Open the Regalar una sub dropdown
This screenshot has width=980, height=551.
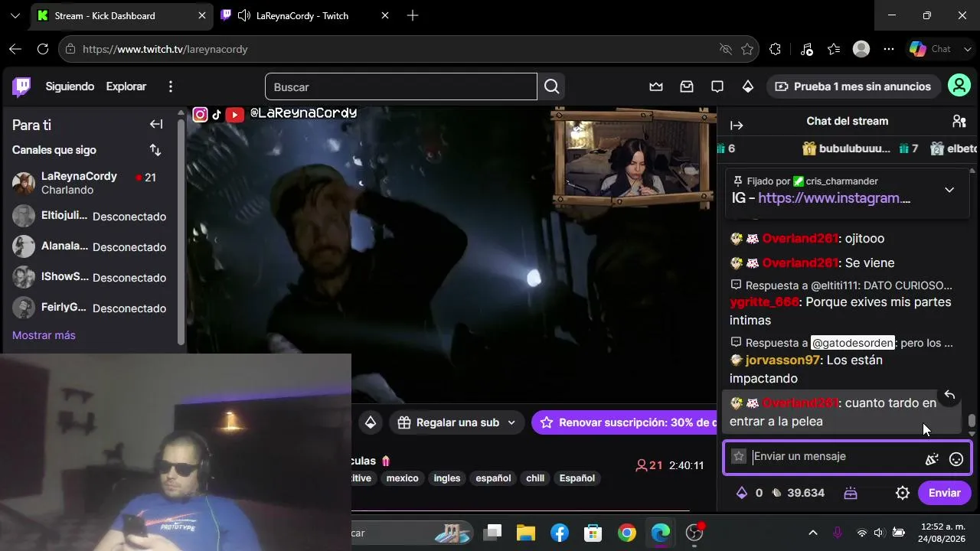456,422
